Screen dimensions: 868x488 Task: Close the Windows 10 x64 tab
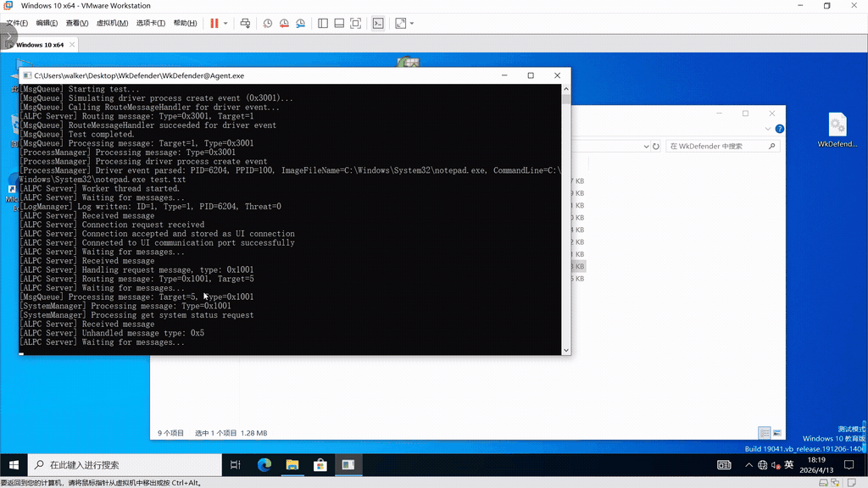72,45
